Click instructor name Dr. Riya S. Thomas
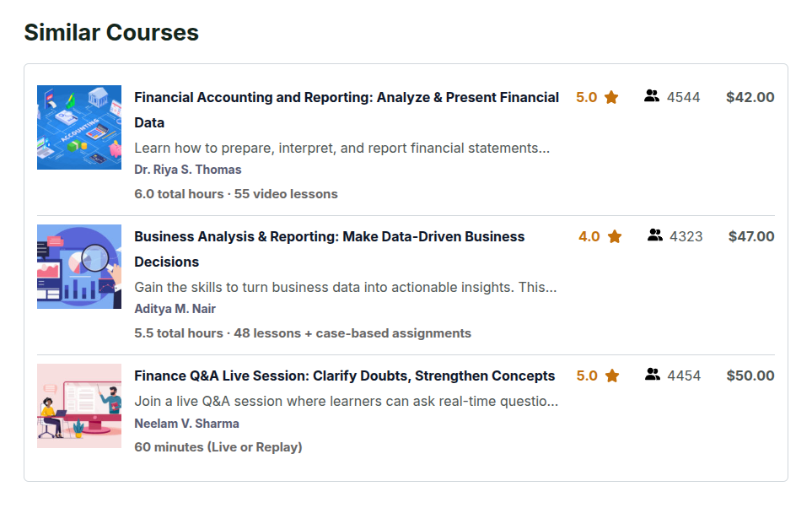 tap(187, 170)
